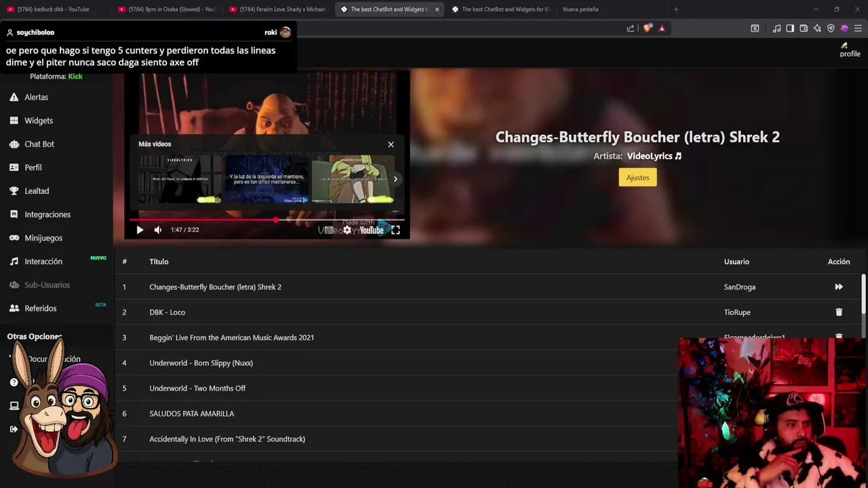This screenshot has height=488, width=868.
Task: Open the Brave Wallet icon
Action: [x=804, y=28]
